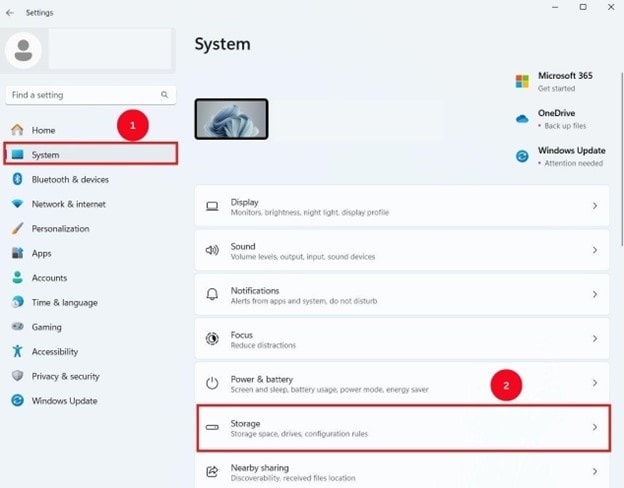Open Time & language section
Image resolution: width=624 pixels, height=488 pixels.
click(x=91, y=302)
